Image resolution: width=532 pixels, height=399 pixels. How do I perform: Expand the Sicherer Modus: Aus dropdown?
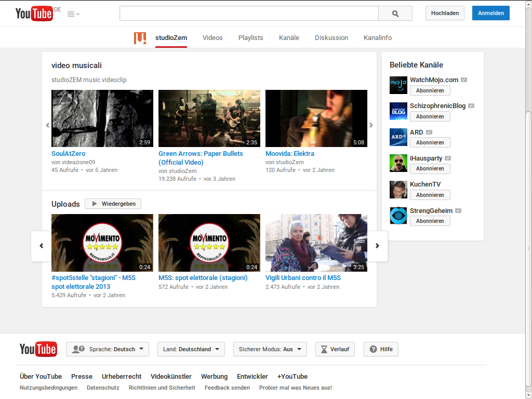tap(270, 349)
